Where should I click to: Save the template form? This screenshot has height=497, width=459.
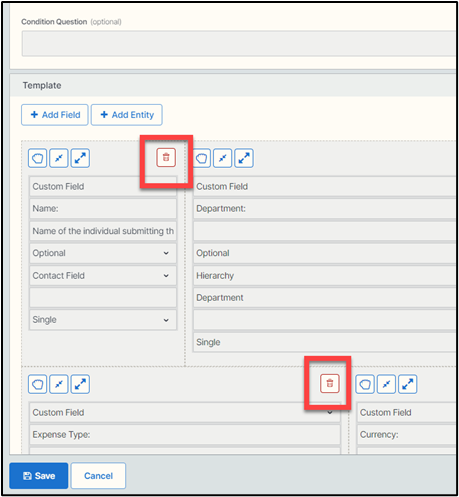point(39,476)
